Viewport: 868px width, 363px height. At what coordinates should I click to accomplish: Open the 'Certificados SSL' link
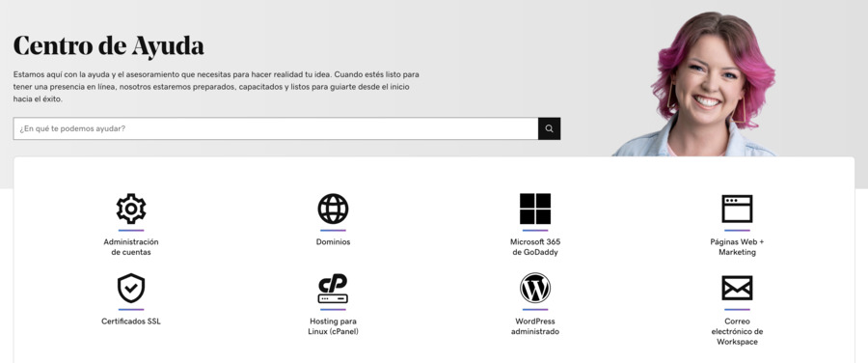pos(131,321)
